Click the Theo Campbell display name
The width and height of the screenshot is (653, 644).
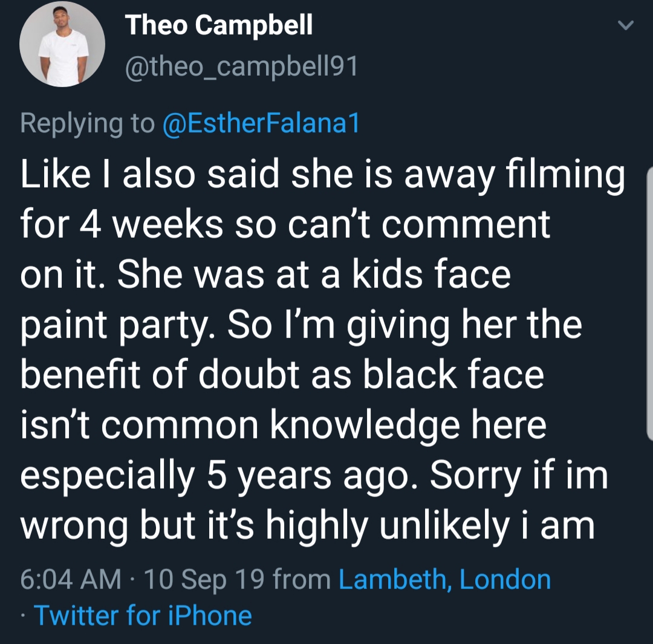(219, 25)
